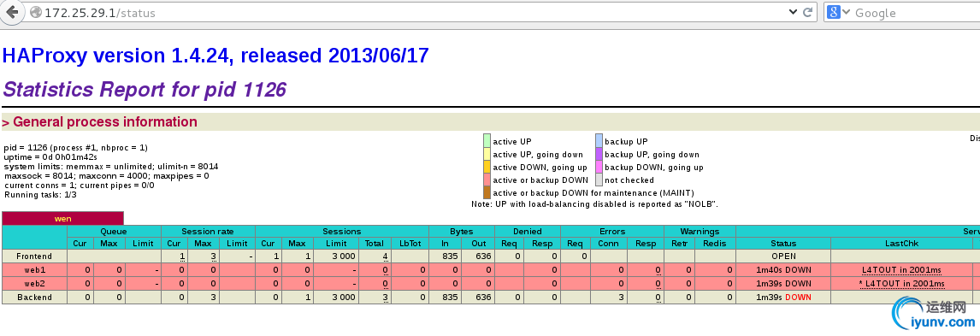Open the search engine selector dropdown arrow
Screen dimensions: 980x336
(x=847, y=13)
